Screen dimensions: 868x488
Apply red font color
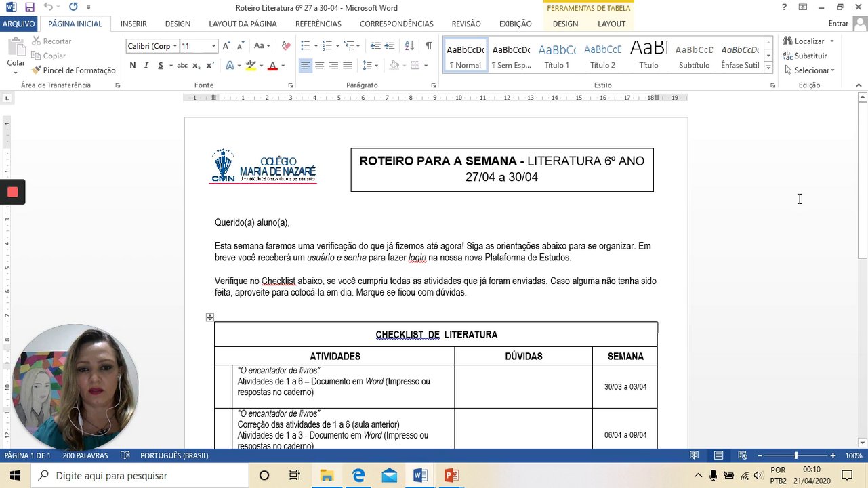[272, 66]
